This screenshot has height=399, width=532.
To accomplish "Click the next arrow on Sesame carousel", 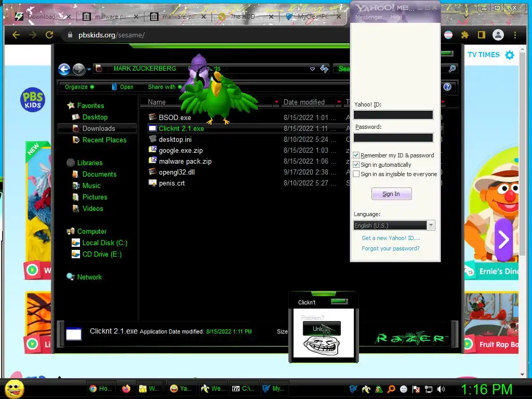I will click(503, 240).
